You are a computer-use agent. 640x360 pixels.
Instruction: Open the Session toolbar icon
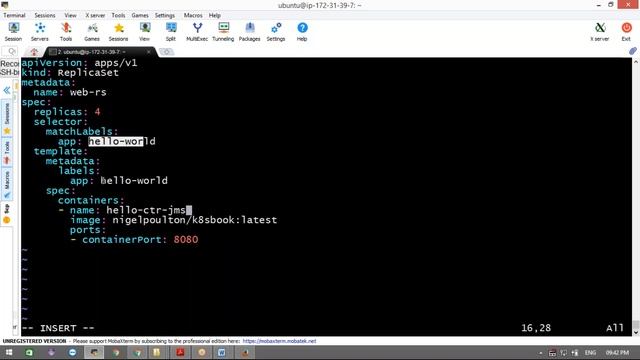[x=13, y=32]
